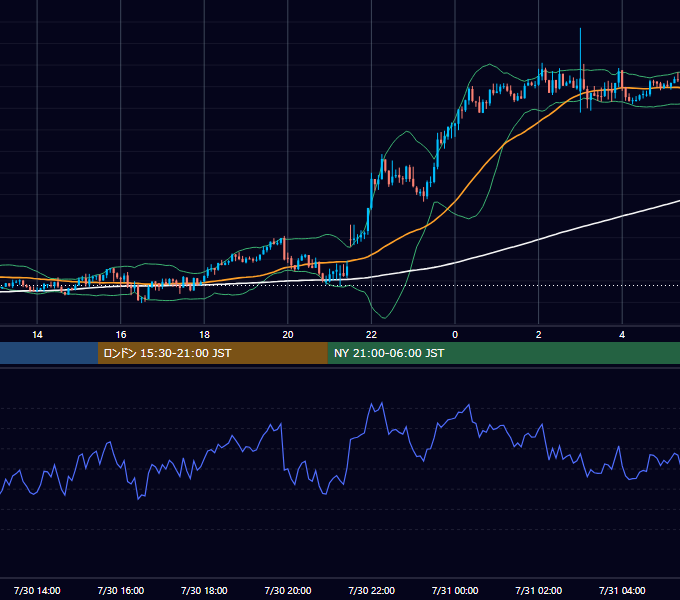Click the 7/30 18:00 time label
Screen dimensions: 680x600
[x=204, y=590]
